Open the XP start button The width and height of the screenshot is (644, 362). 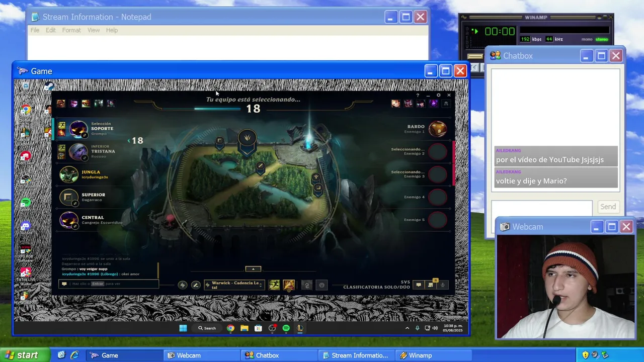click(x=25, y=355)
